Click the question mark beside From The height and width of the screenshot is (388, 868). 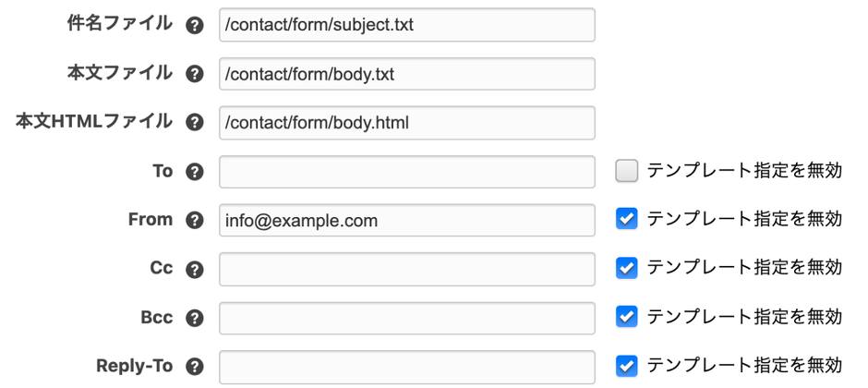coord(194,221)
